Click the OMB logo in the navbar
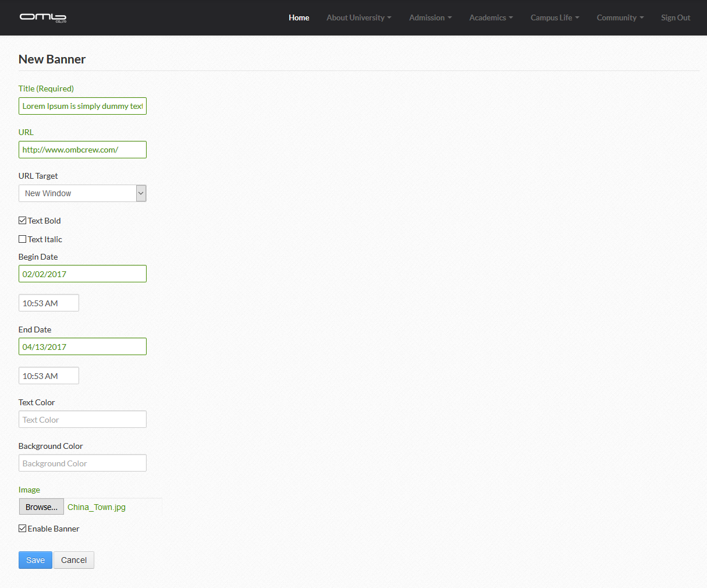 click(43, 17)
